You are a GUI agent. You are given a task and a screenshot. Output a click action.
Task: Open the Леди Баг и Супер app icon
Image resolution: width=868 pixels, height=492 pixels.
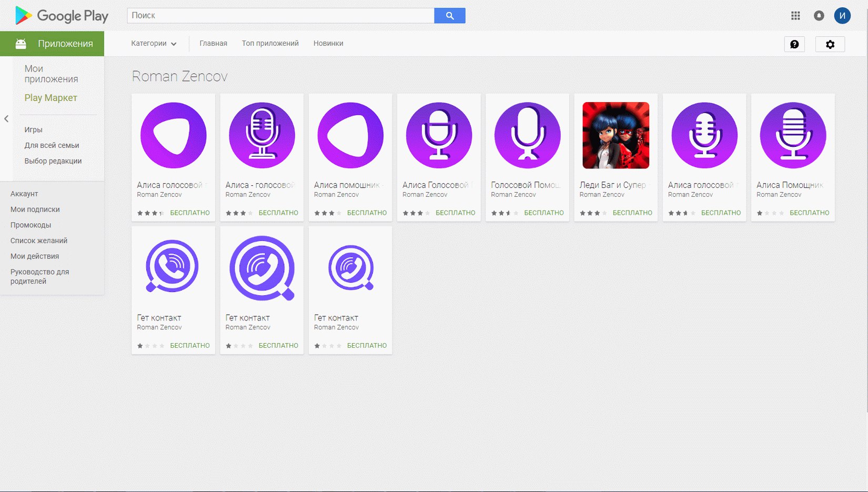point(616,135)
